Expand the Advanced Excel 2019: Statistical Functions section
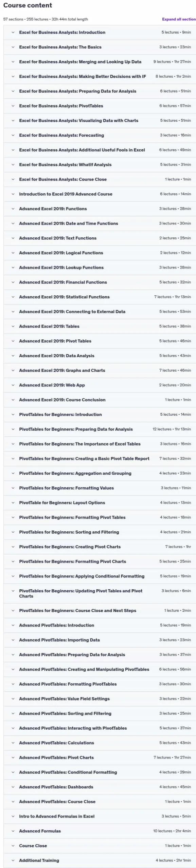Screen dimensions: 196x868 pyautogui.click(x=100, y=297)
